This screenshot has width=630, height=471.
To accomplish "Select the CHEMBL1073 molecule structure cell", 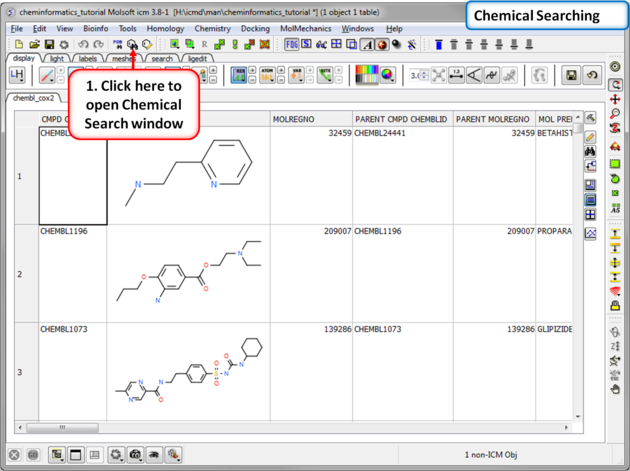I will tap(188, 370).
